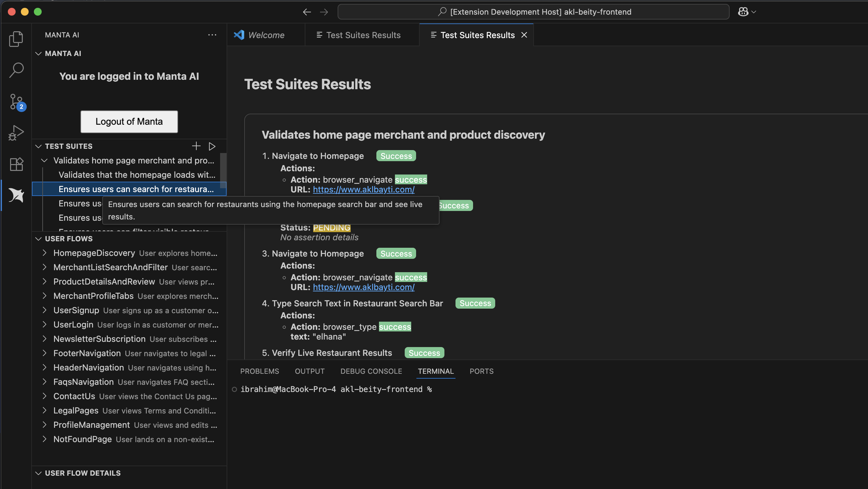Image resolution: width=868 pixels, height=489 pixels.
Task: Open the Run and Debug view
Action: click(16, 133)
